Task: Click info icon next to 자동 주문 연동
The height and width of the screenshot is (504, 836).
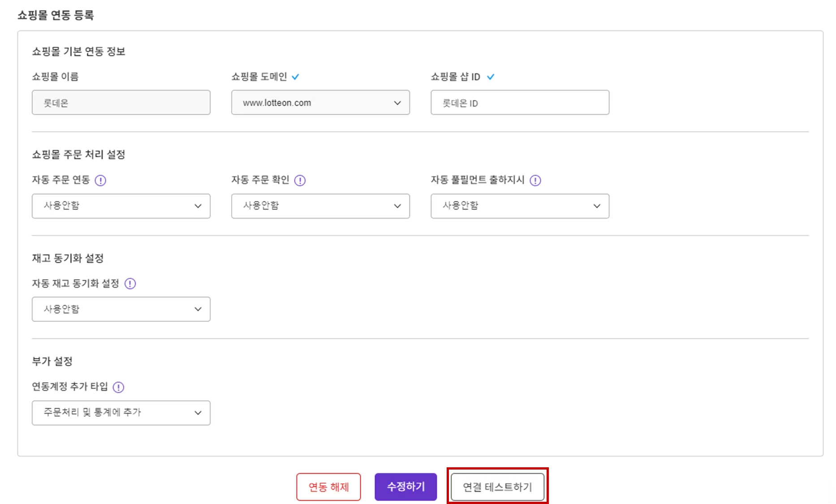Action: tap(100, 180)
